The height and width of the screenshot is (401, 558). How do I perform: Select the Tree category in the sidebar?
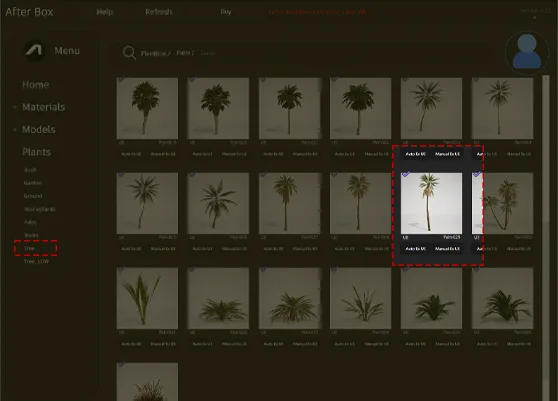click(29, 248)
